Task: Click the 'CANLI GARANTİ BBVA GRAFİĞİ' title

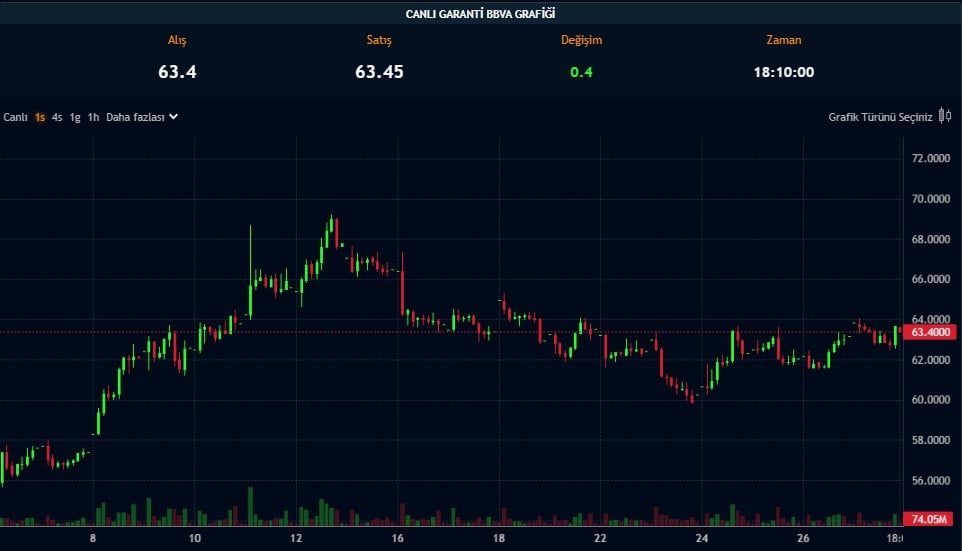Action: coord(480,13)
